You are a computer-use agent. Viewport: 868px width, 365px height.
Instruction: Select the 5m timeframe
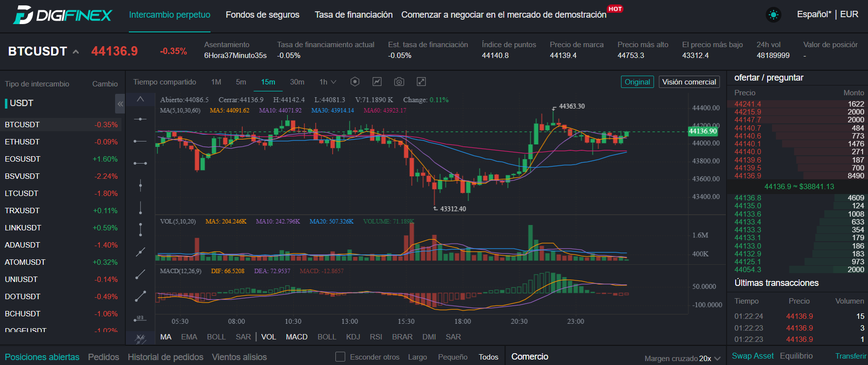241,82
